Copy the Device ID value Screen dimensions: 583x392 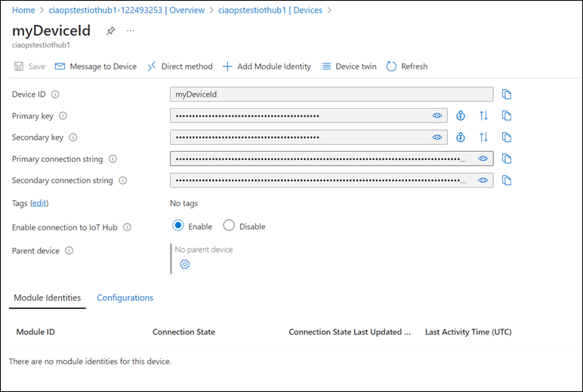507,94
